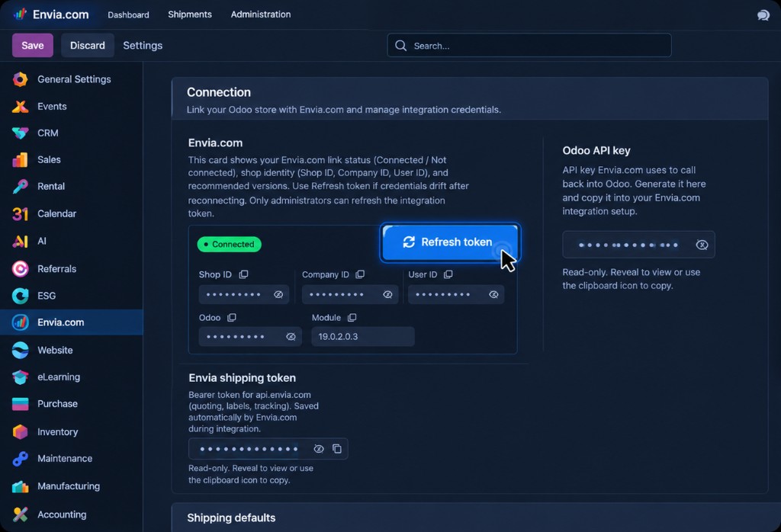
Task: Open Accounting settings section
Action: (71, 514)
